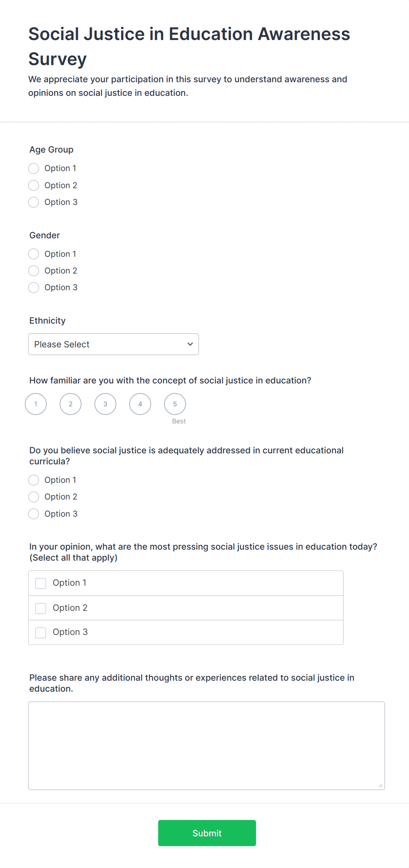
Task: Submit the survey form
Action: pos(207,833)
